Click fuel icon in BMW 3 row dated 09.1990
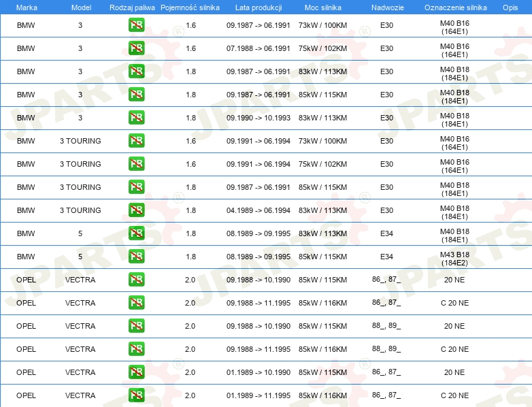This screenshot has height=407, width=532. pos(136,118)
